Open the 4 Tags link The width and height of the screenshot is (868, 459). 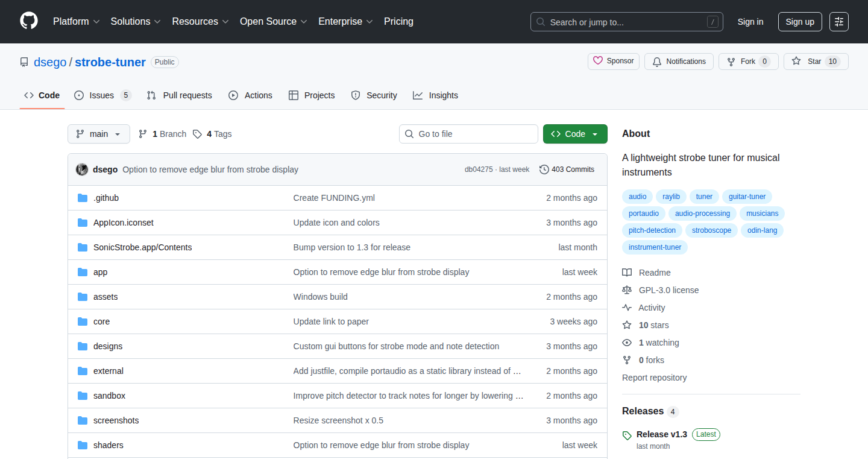coord(212,134)
